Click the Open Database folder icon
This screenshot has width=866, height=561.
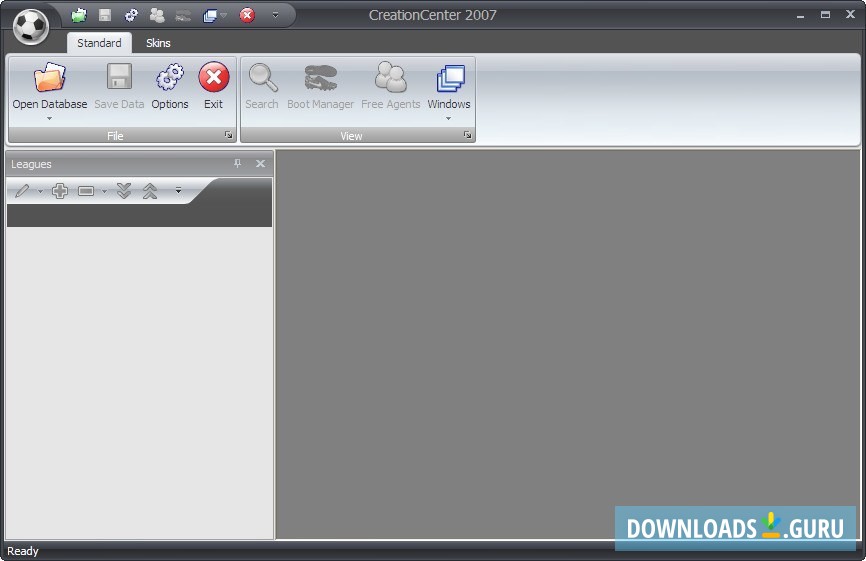[x=50, y=77]
